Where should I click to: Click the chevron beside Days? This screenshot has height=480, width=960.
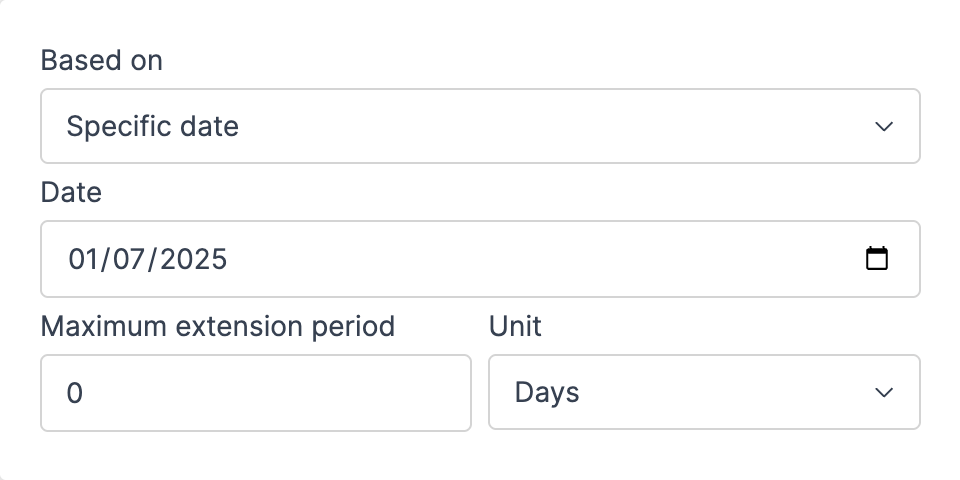click(883, 393)
